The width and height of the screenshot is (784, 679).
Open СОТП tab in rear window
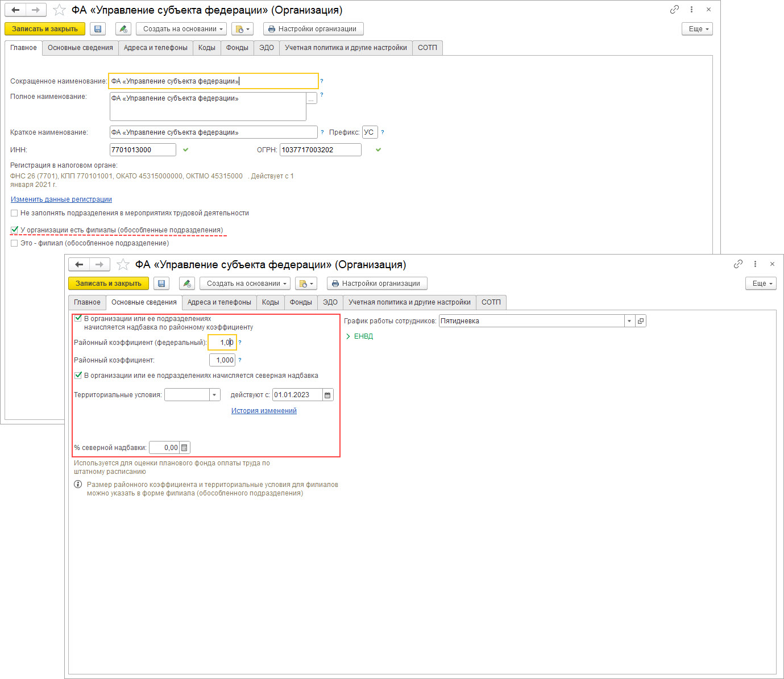pos(428,48)
